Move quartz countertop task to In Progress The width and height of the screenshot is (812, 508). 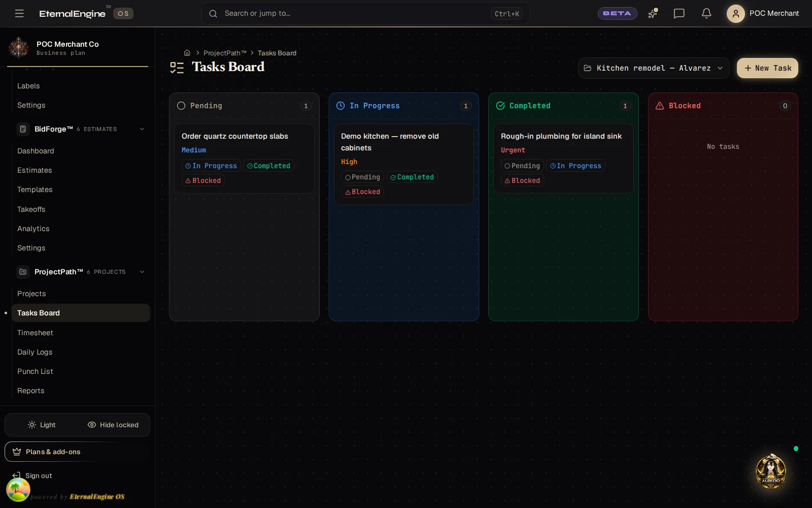coord(211,166)
